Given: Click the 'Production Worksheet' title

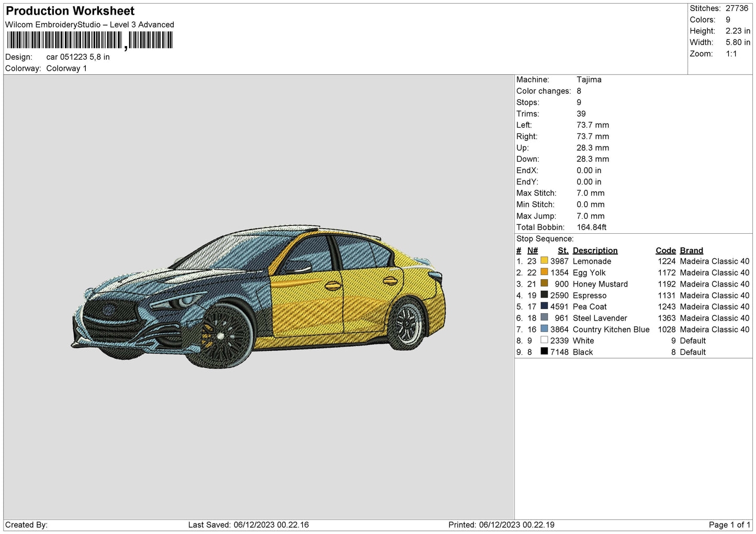Looking at the screenshot, I should tap(70, 11).
